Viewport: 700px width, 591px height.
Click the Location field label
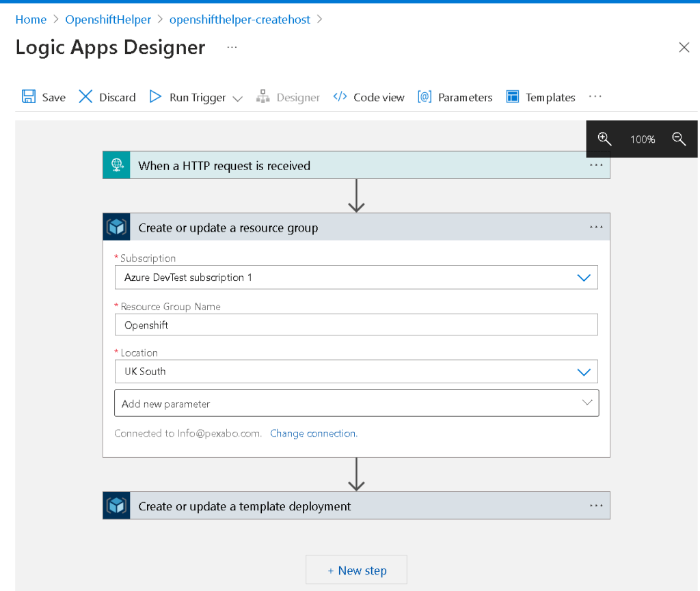click(x=139, y=353)
